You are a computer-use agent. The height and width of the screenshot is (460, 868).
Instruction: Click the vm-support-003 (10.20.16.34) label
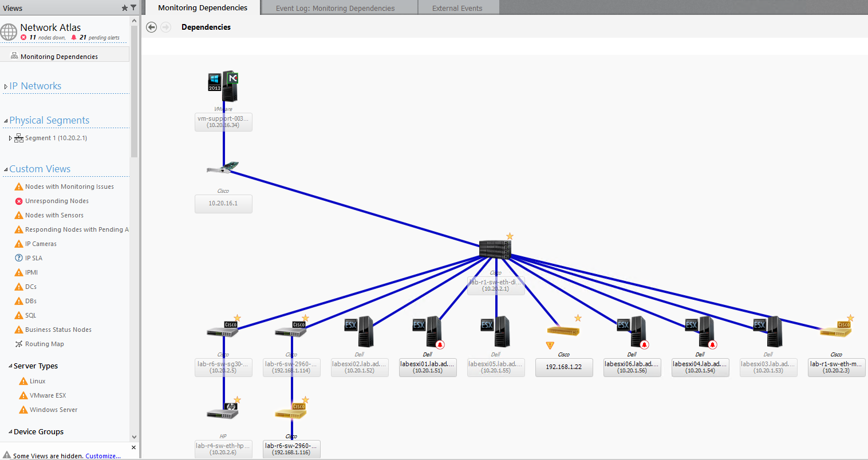[223, 122]
